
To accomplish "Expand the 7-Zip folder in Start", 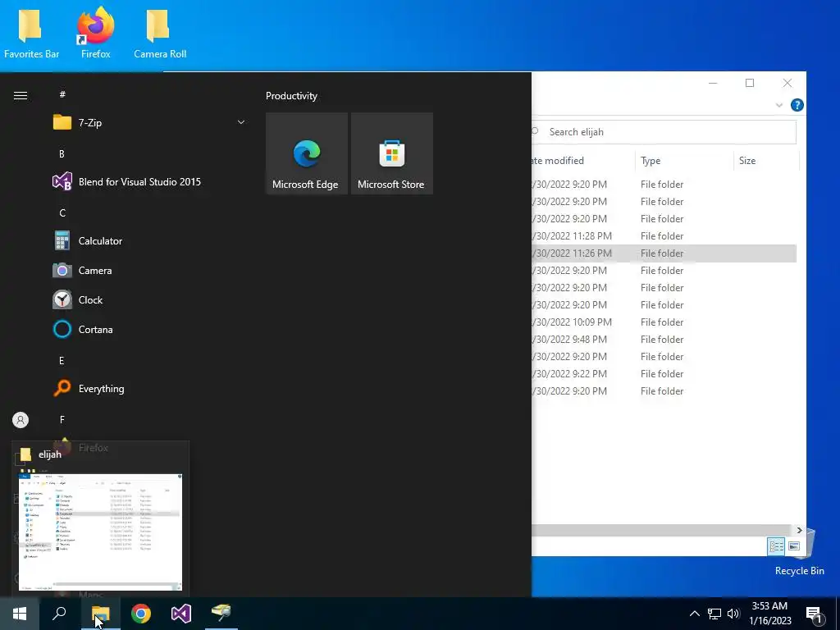I will tap(241, 123).
